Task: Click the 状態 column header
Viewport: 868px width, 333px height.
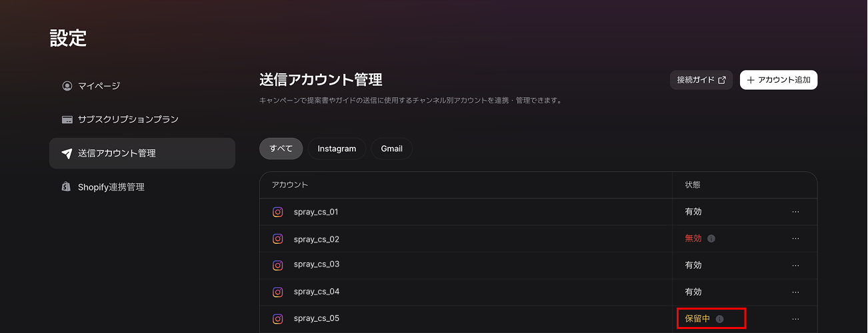Action: pyautogui.click(x=693, y=184)
